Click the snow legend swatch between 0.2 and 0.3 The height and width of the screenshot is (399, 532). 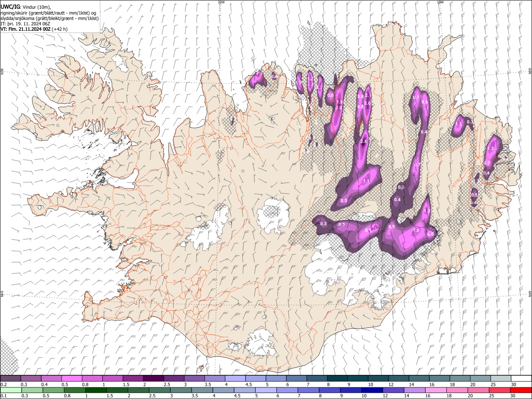(x=11, y=379)
